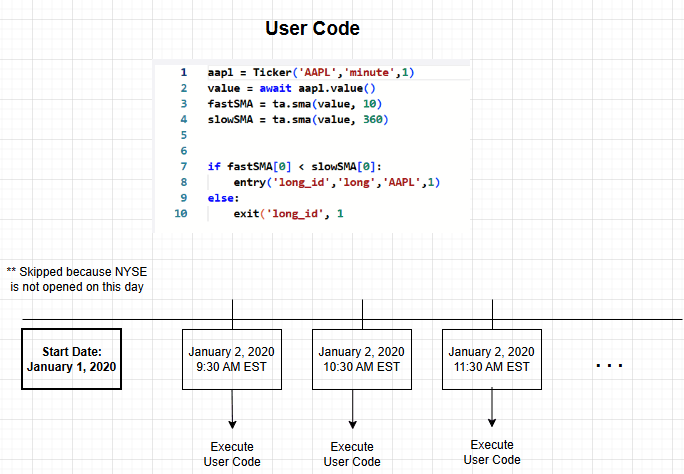Image resolution: width=684 pixels, height=474 pixels.
Task: Click the fastSMA assignment on line 3
Action: [x=231, y=104]
